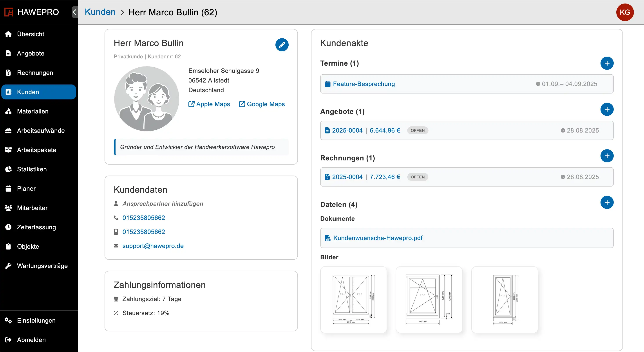Screen dimensions: 644x352
Task: Click the Bilder subheading
Action: pyautogui.click(x=329, y=257)
